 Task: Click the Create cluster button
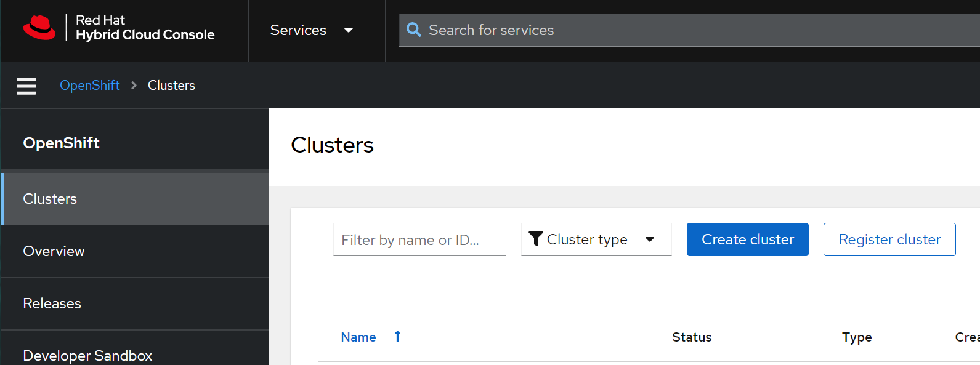(x=748, y=239)
